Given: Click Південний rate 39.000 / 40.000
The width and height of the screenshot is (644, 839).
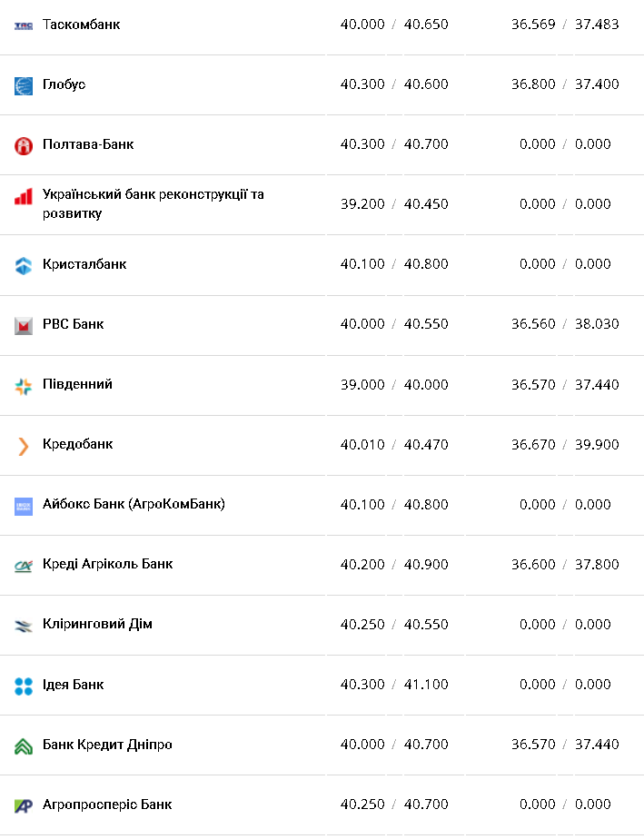Looking at the screenshot, I should coord(394,385).
